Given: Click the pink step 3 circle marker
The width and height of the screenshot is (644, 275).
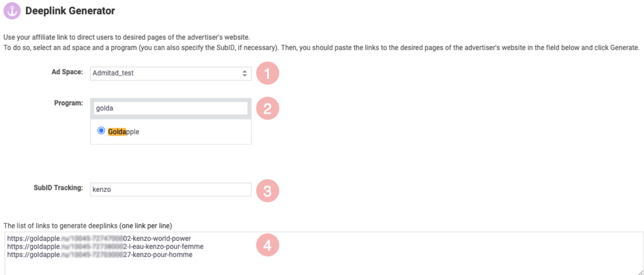Looking at the screenshot, I should [x=268, y=191].
